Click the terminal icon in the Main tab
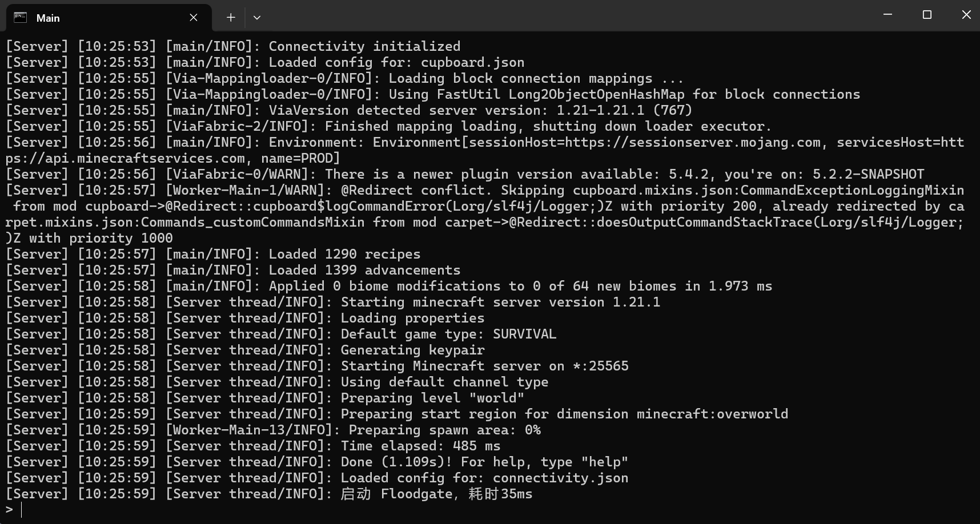The height and width of the screenshot is (524, 980). 21,18
